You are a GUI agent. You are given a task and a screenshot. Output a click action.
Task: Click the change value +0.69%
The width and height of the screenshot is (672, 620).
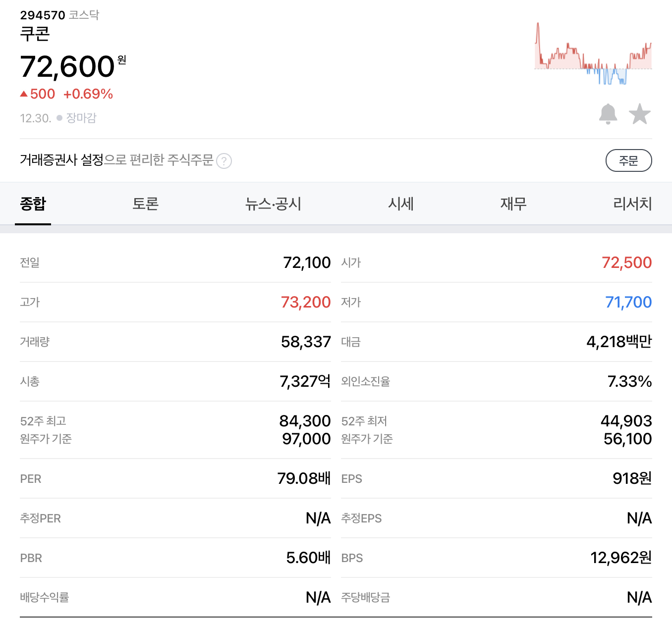tap(88, 94)
